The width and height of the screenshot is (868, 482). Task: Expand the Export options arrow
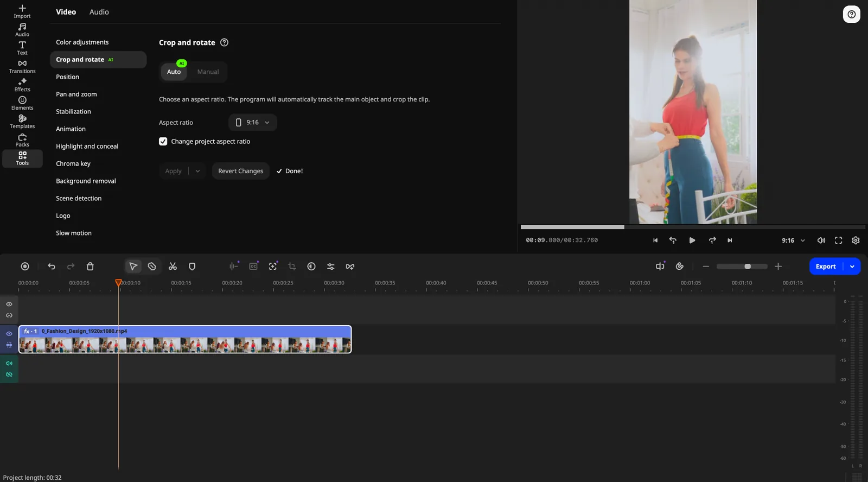[852, 267]
